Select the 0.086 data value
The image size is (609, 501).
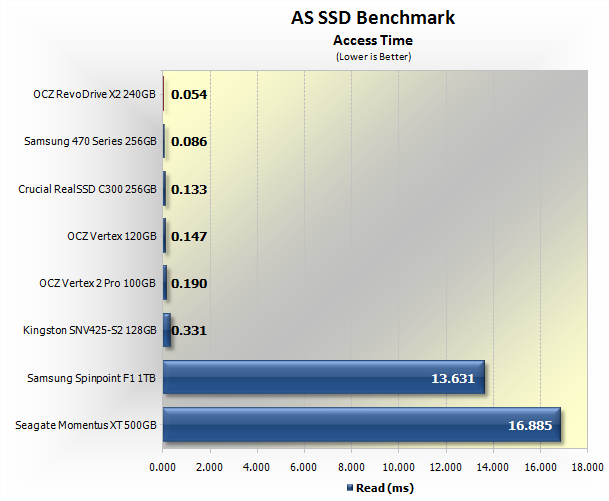point(189,141)
